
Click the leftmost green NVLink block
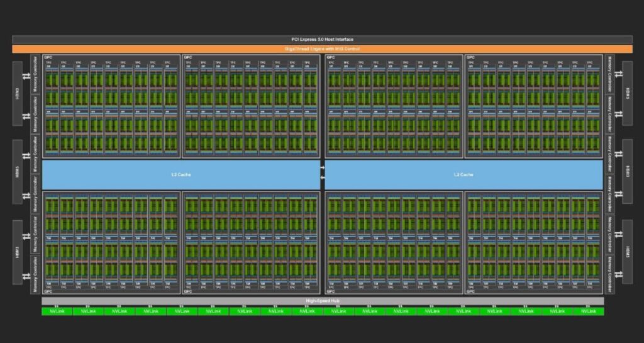(57, 312)
